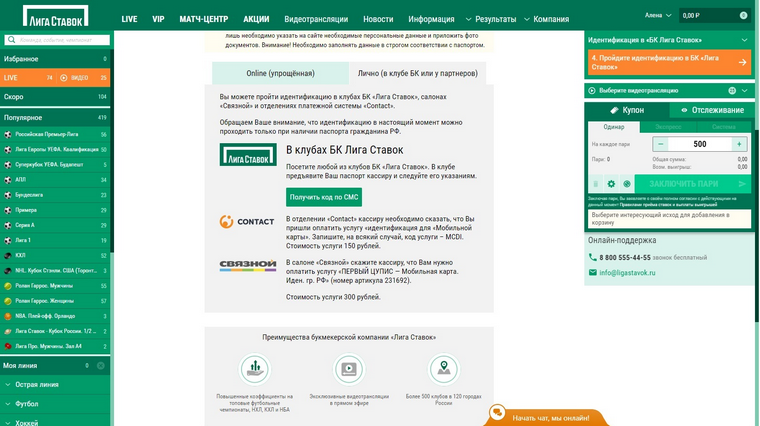Open the Скоро section in sidebar

[55, 97]
